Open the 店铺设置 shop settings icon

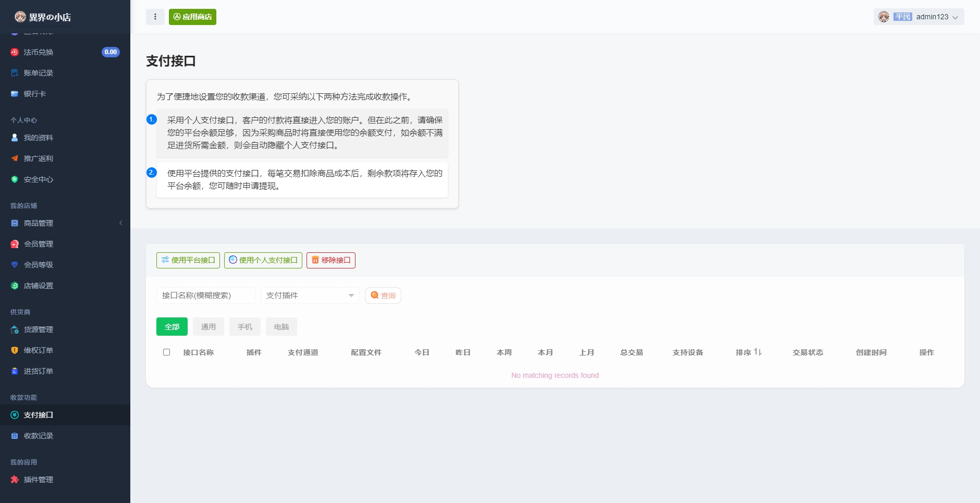[x=15, y=286]
